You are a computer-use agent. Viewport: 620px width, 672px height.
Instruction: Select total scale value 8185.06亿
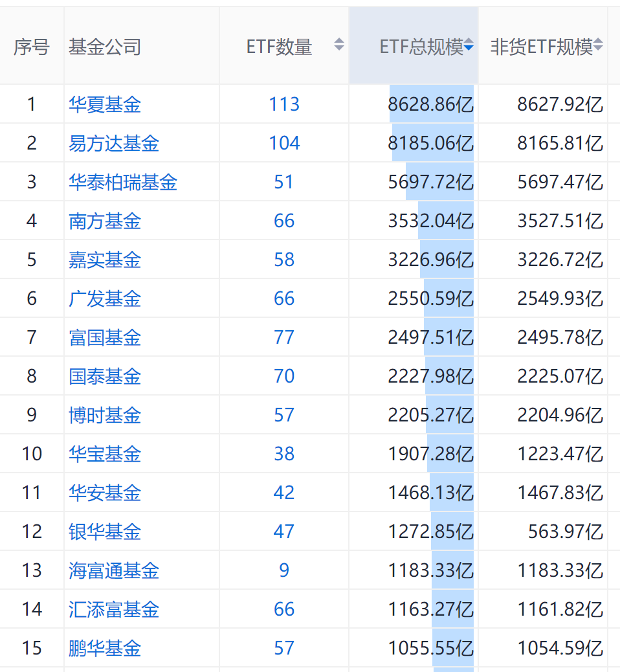click(x=430, y=143)
